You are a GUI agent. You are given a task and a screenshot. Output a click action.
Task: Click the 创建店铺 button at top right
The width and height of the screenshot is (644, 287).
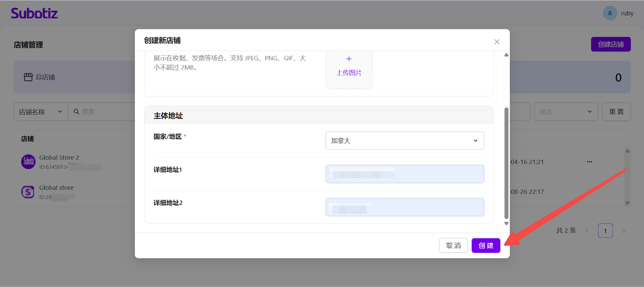pyautogui.click(x=610, y=44)
